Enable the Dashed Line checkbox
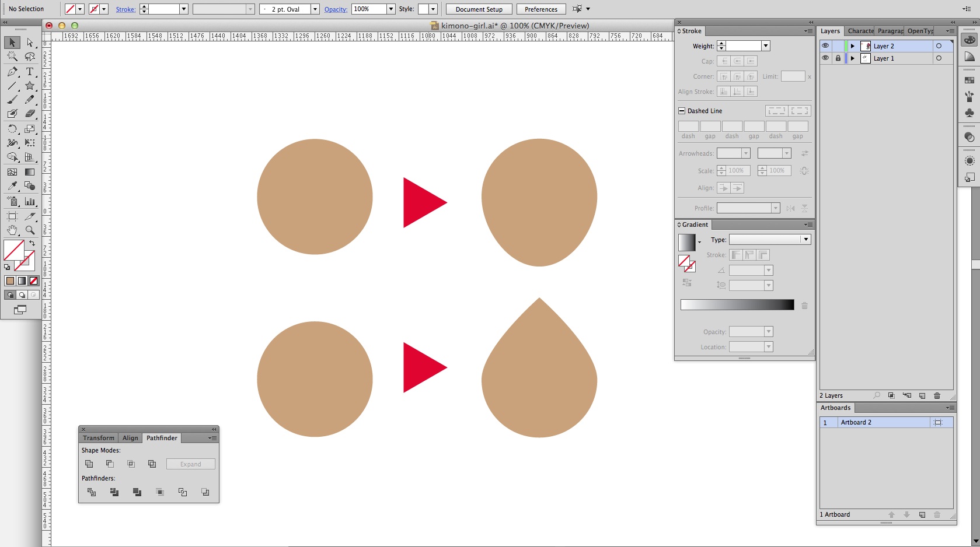The image size is (980, 547). click(x=682, y=111)
